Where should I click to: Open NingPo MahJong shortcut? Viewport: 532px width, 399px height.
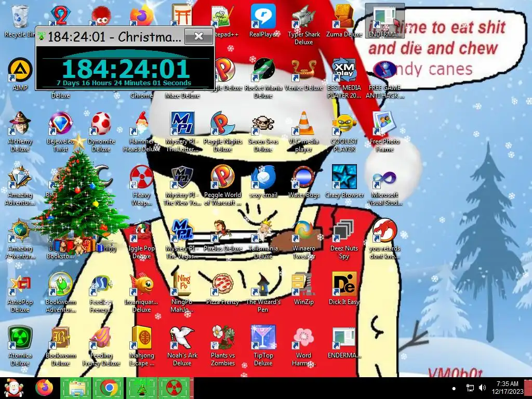[182, 292]
